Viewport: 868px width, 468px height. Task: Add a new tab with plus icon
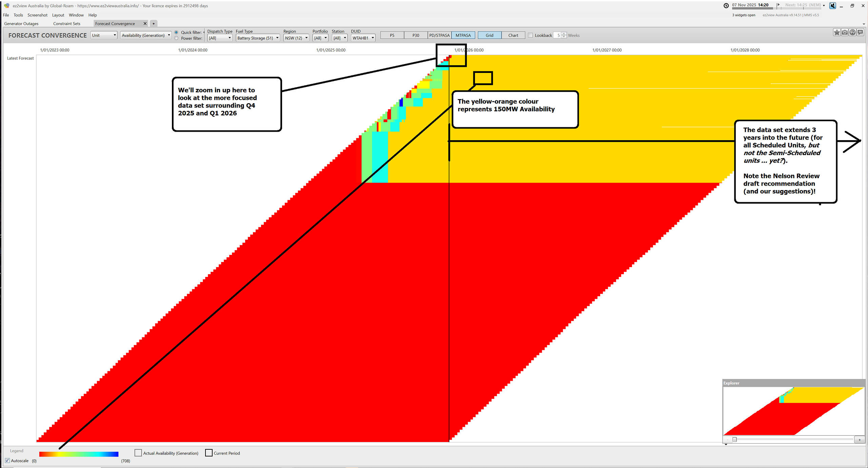point(154,23)
